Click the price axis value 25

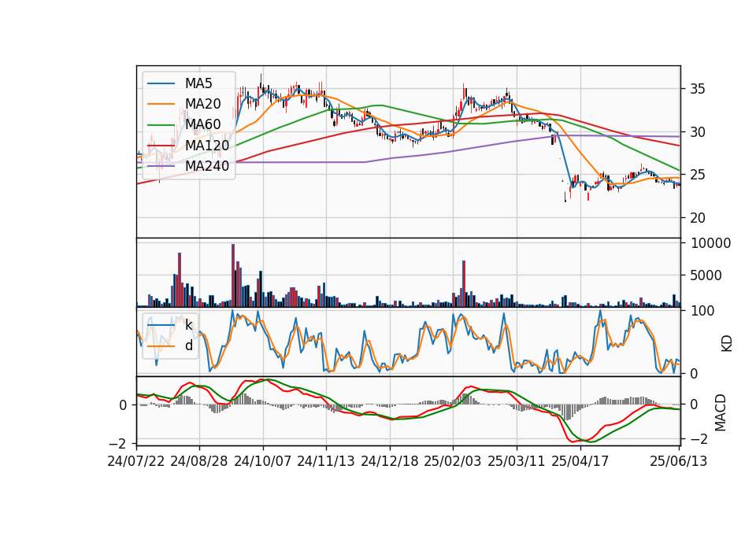698,175
